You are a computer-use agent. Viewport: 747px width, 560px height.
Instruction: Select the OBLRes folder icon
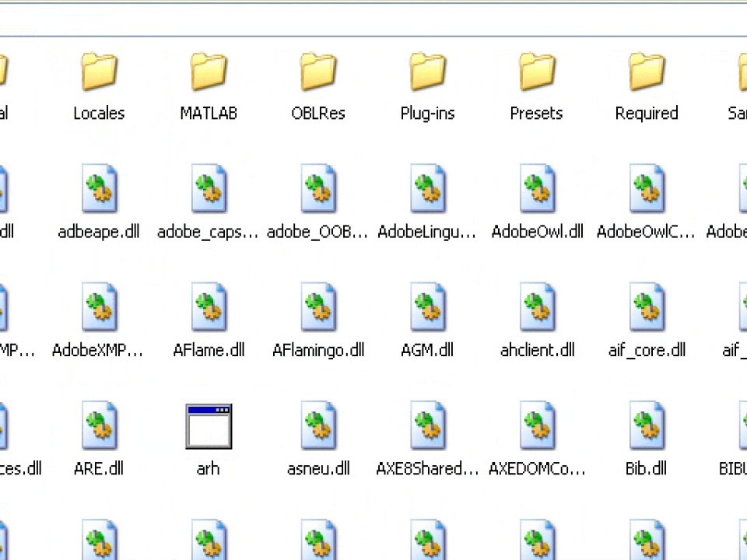(x=318, y=72)
